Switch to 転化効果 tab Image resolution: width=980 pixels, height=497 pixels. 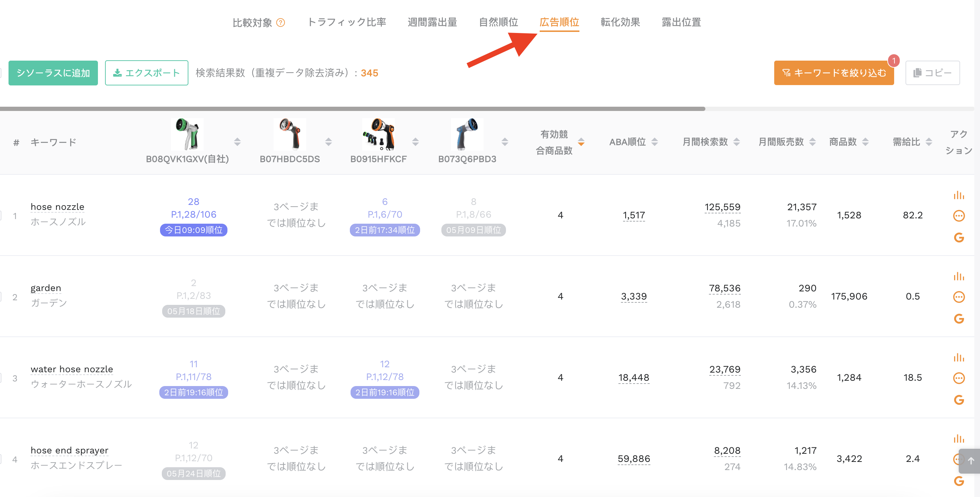tap(620, 22)
